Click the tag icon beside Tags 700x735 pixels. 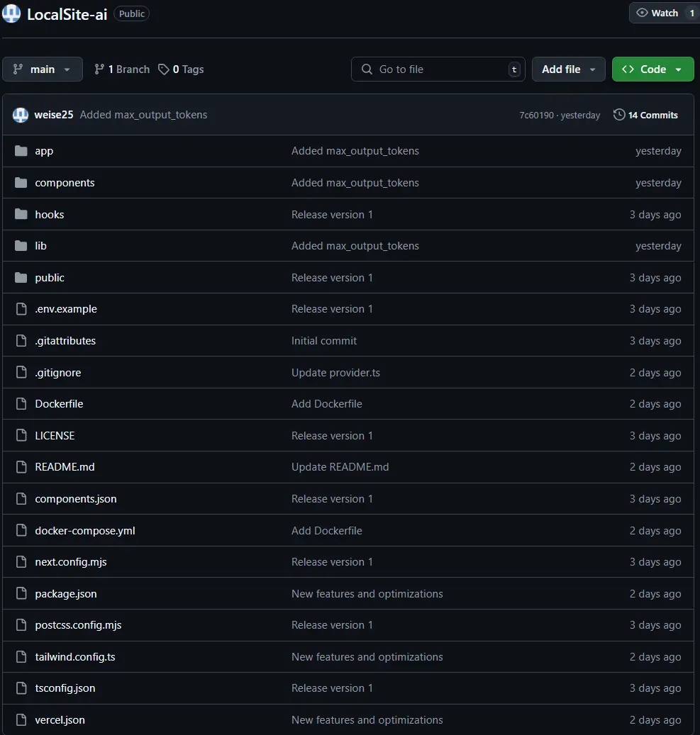pyautogui.click(x=164, y=69)
